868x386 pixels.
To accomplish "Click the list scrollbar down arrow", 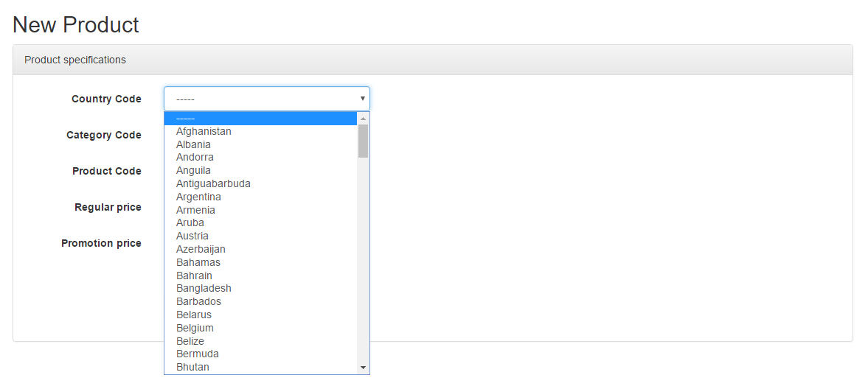I will tap(363, 367).
